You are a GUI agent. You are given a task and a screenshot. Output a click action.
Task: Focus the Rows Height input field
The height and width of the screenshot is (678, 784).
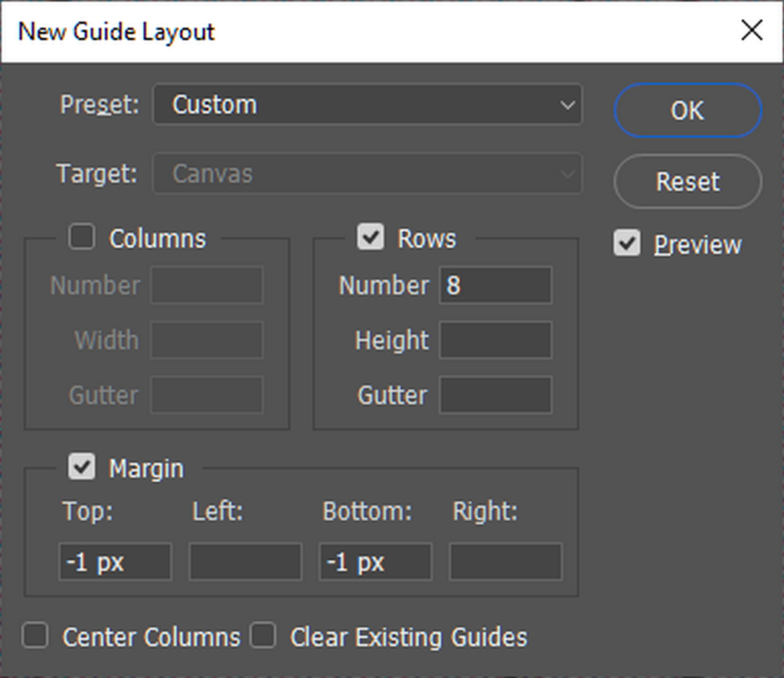click(x=495, y=341)
